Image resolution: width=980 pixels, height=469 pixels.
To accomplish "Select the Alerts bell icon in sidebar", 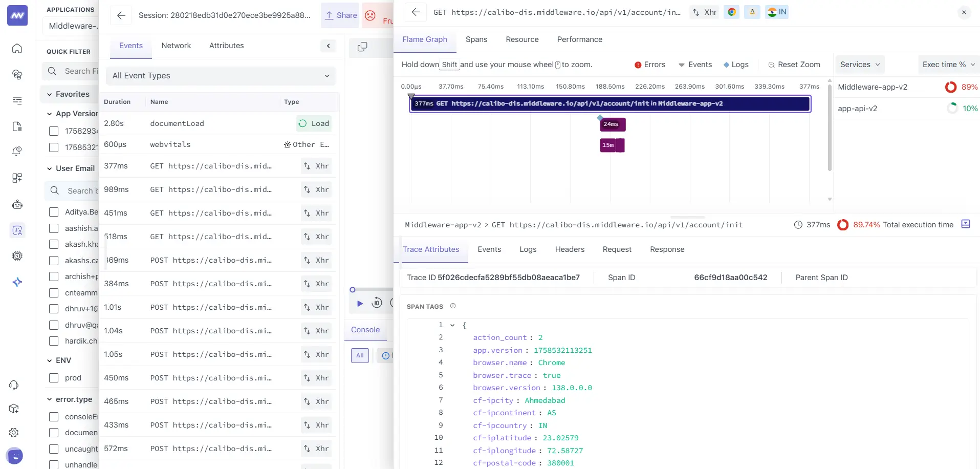I will 17,151.
